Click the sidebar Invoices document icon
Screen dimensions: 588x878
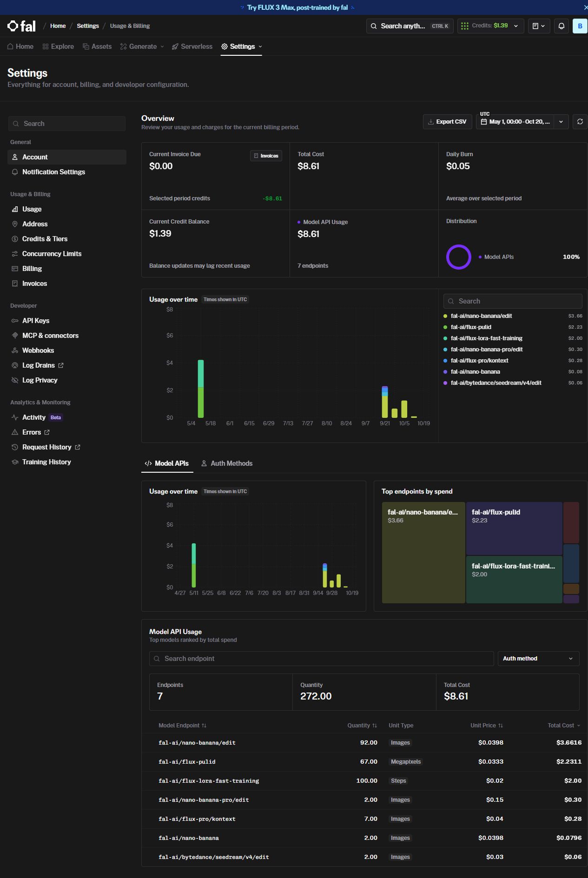click(15, 284)
